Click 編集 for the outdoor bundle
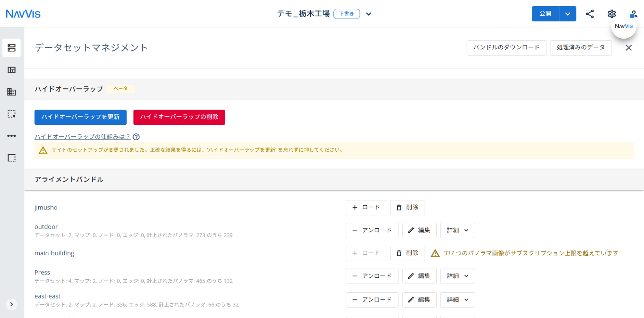This screenshot has height=318, width=644. (x=419, y=230)
